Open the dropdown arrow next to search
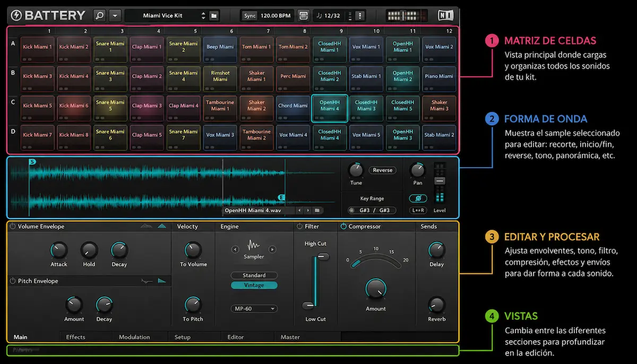 coord(115,15)
